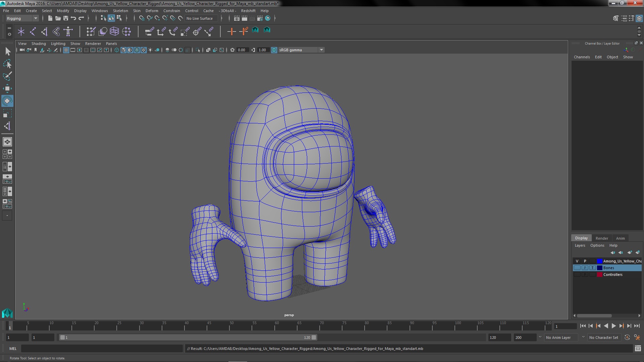This screenshot has height=362, width=644.
Task: Open a scene with the folder icon
Action: coord(58,18)
